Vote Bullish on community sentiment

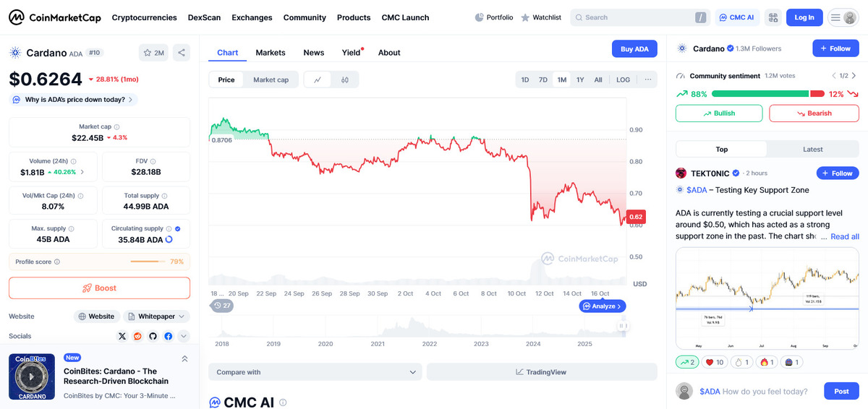pos(718,113)
